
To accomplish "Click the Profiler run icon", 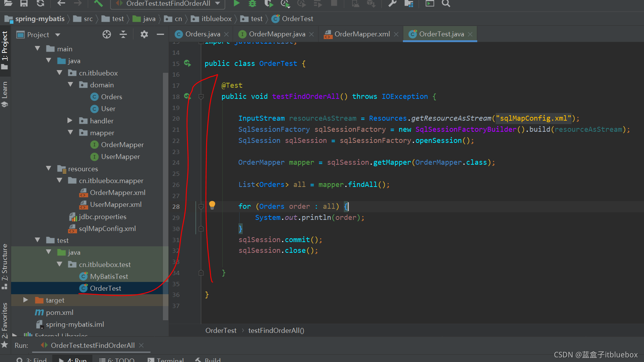I will pyautogui.click(x=285, y=3).
